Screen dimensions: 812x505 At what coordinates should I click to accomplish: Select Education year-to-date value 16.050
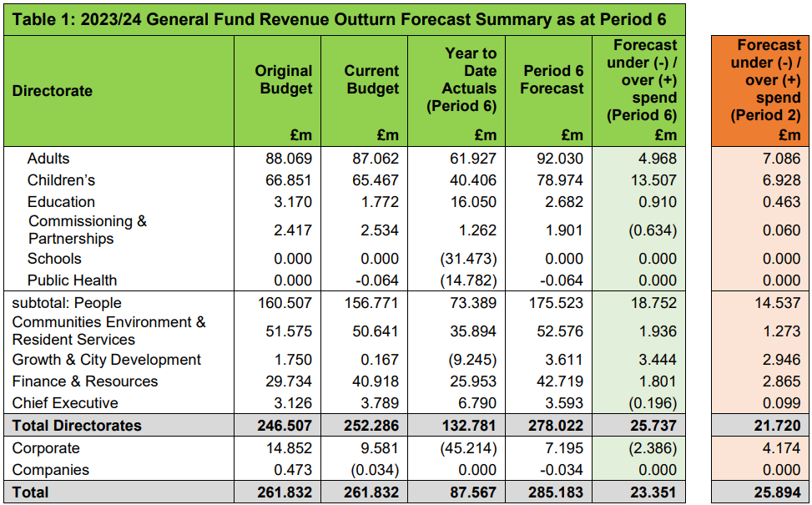473,202
